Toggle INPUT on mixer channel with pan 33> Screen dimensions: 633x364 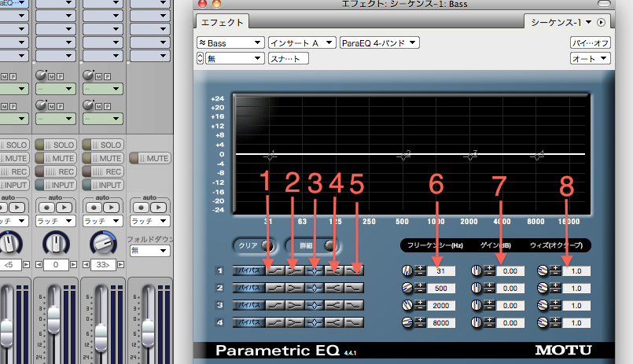pyautogui.click(x=102, y=185)
